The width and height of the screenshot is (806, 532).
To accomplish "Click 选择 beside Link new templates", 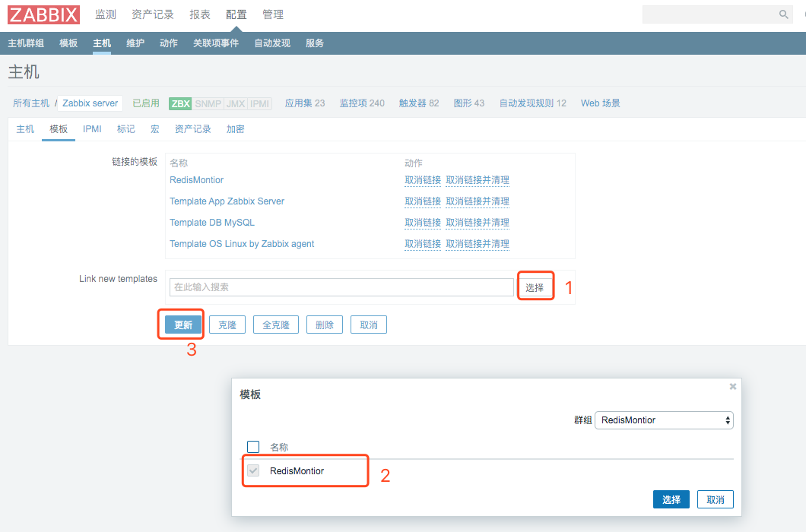I will (x=535, y=287).
